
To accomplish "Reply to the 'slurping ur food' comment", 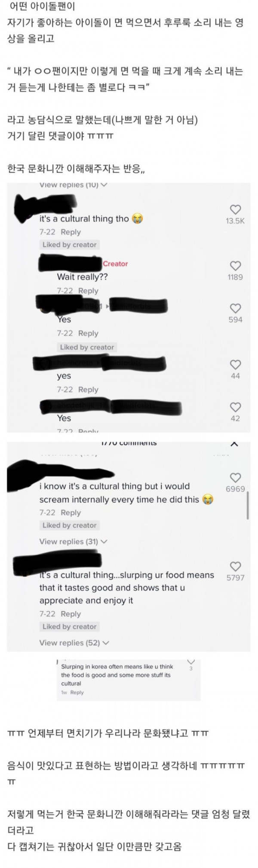I will pos(71,614).
